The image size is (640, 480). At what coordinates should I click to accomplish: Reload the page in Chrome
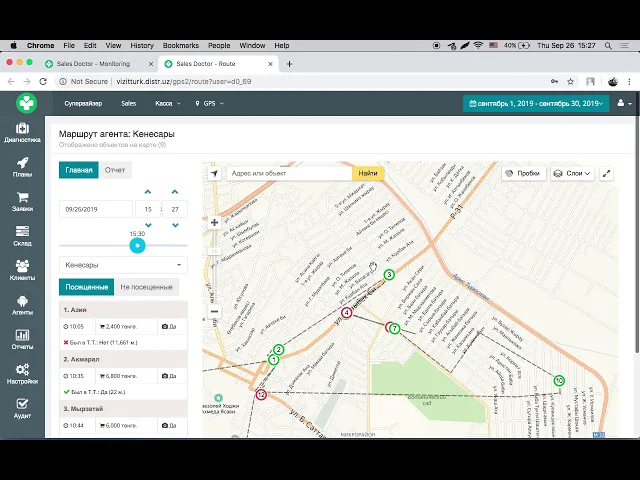click(43, 81)
